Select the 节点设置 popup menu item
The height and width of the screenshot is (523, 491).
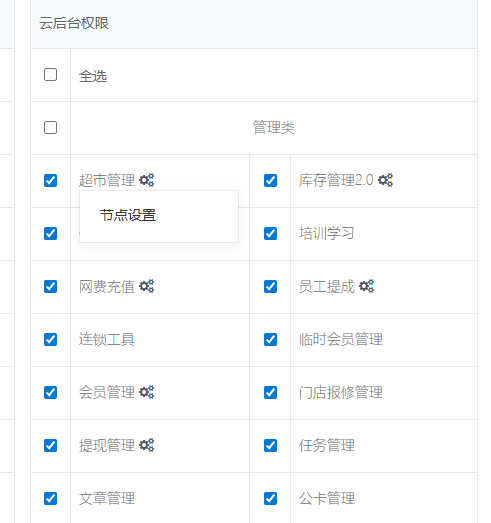coord(159,215)
